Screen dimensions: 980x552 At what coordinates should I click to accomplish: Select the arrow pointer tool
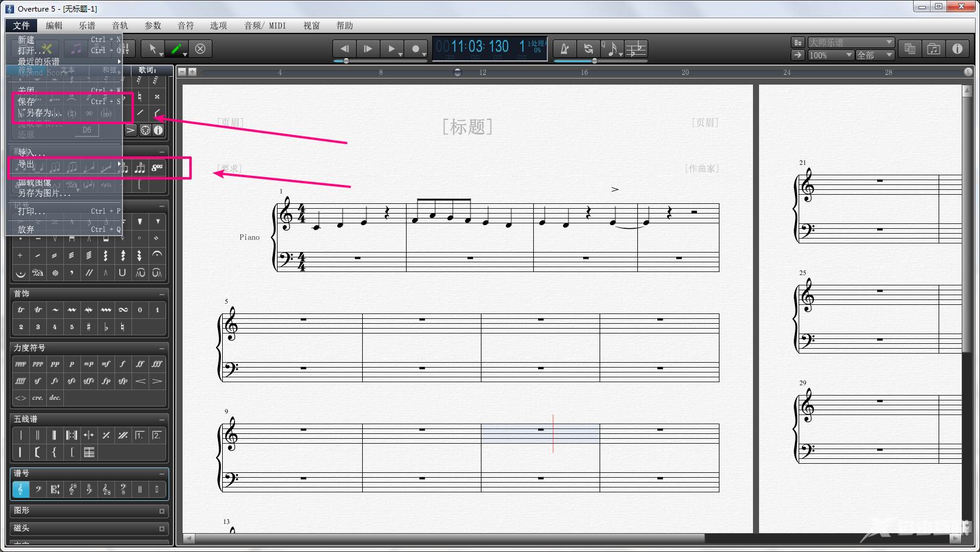pyautogui.click(x=153, y=49)
